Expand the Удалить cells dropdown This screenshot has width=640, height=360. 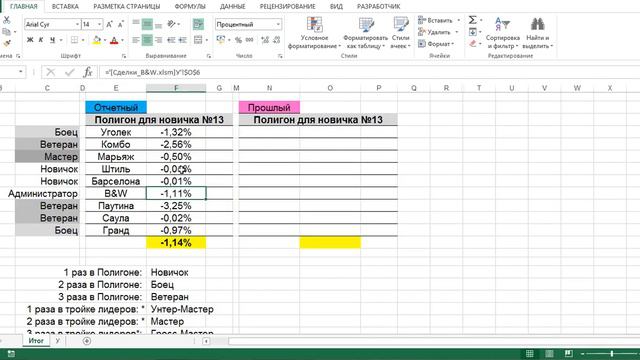click(x=457, y=32)
